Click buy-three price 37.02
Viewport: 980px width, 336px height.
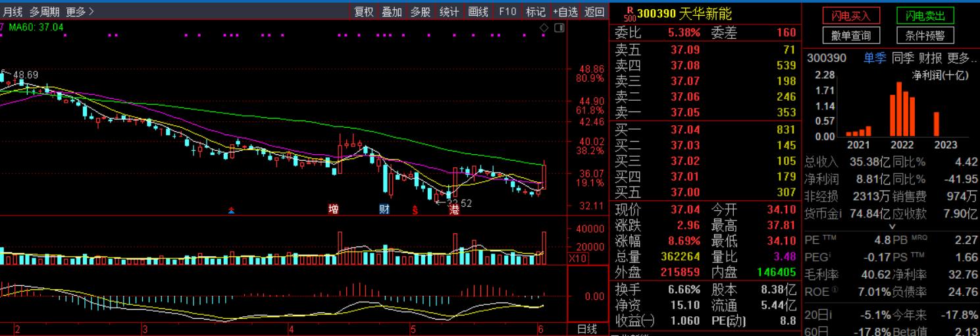click(x=685, y=161)
